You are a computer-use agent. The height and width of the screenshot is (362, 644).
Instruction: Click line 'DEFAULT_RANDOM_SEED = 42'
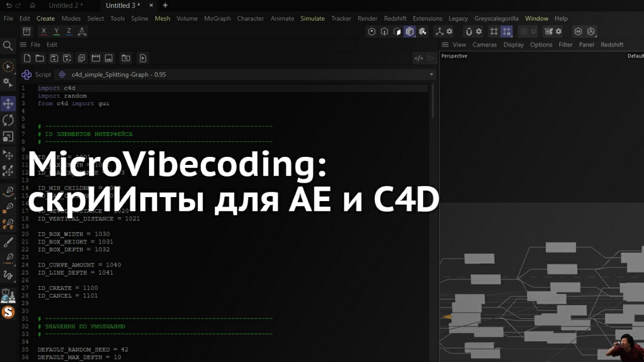[83, 349]
